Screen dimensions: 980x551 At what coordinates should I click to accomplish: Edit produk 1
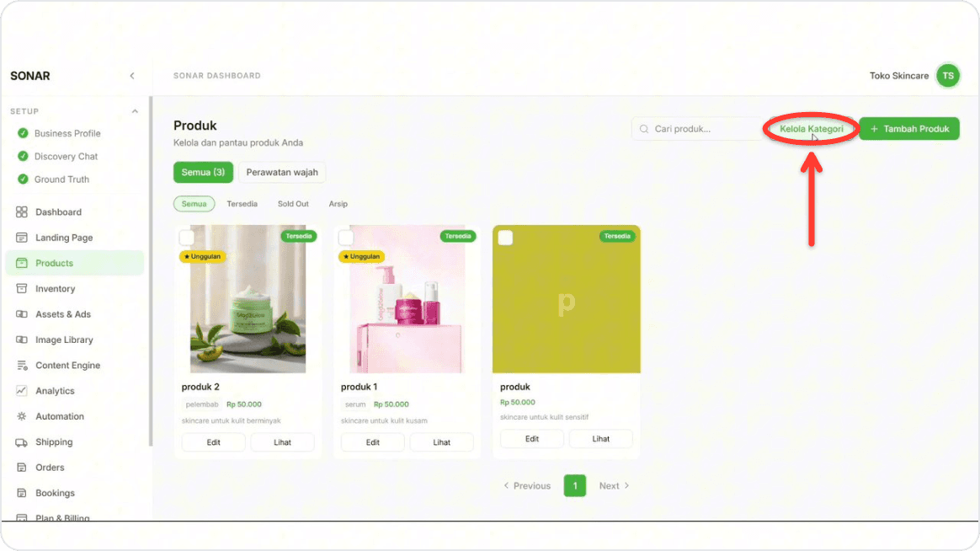[372, 442]
